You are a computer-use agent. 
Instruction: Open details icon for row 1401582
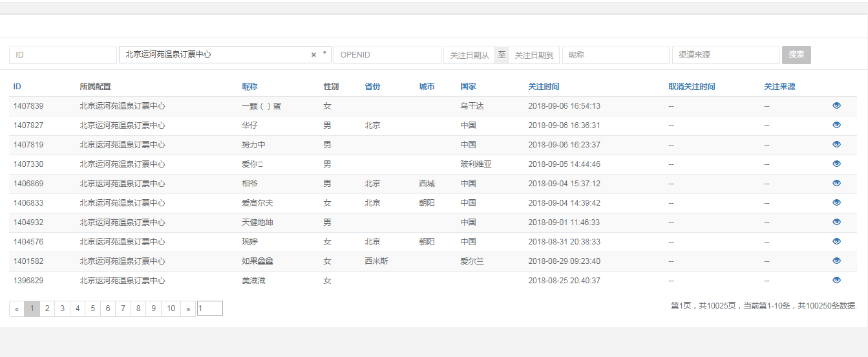click(836, 261)
